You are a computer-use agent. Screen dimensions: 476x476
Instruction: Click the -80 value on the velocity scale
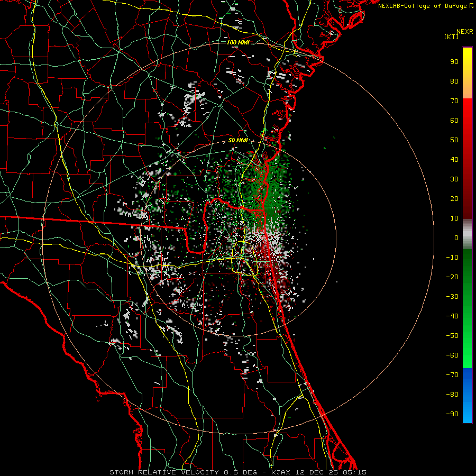coord(452,395)
